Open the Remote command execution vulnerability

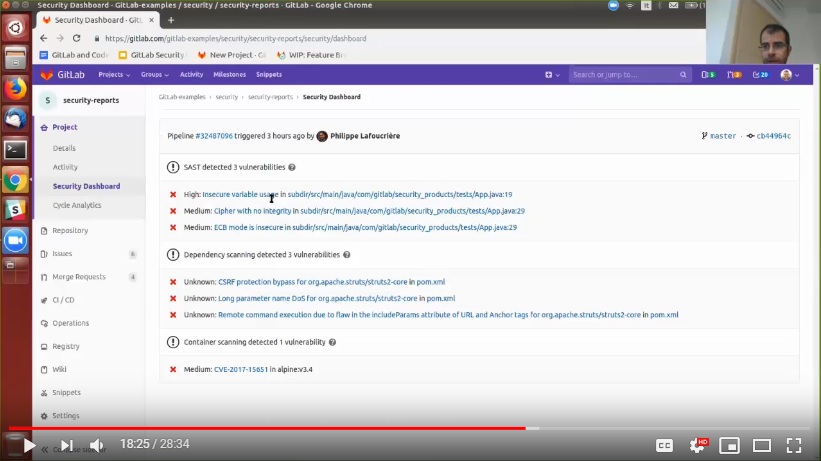point(429,315)
